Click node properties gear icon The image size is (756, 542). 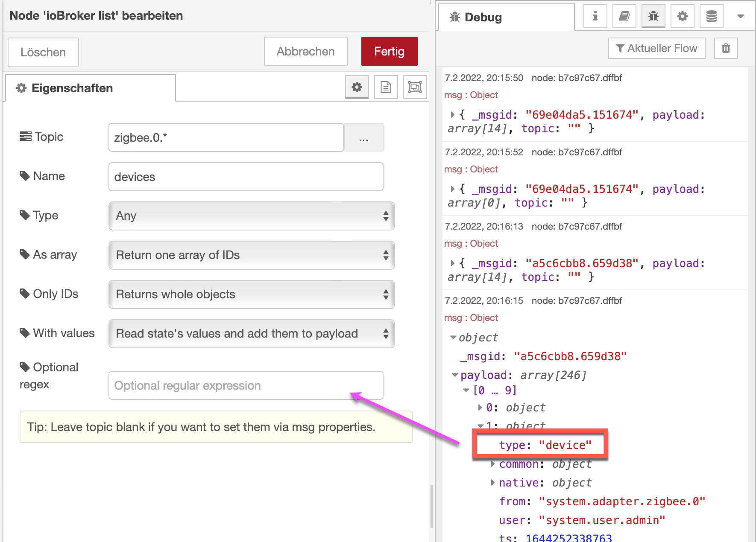357,87
